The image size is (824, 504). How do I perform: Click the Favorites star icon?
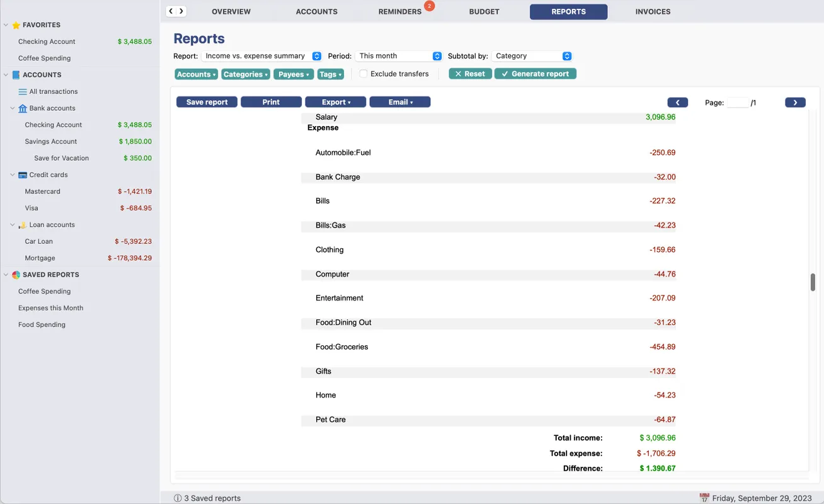(x=16, y=25)
